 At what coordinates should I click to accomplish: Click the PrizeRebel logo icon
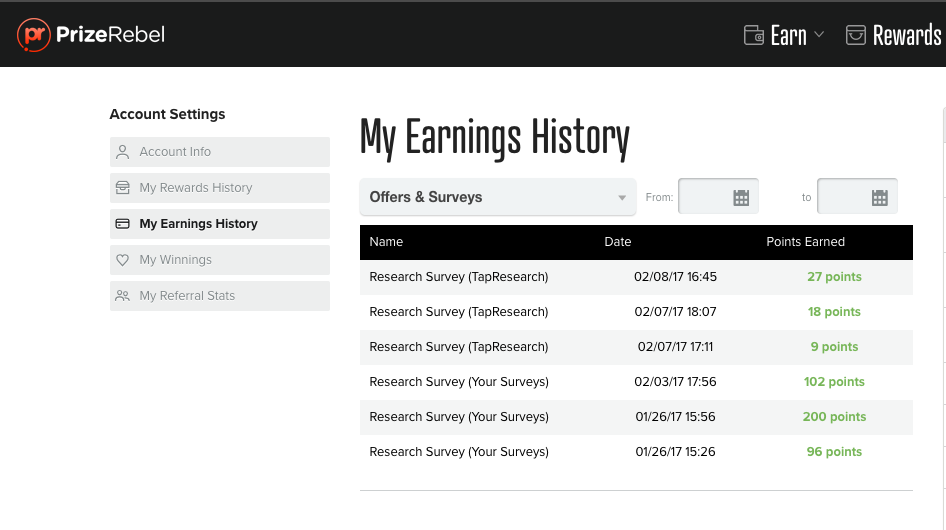[x=33, y=34]
